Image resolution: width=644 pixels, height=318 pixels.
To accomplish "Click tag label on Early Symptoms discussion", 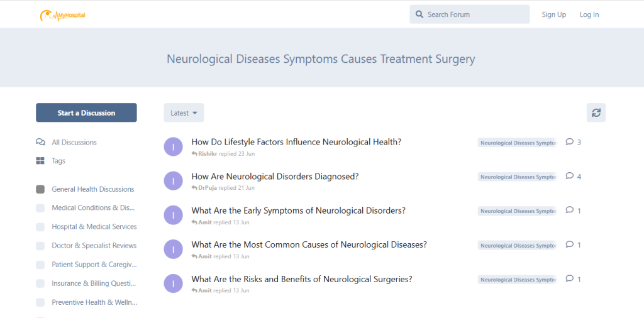I will (x=517, y=211).
